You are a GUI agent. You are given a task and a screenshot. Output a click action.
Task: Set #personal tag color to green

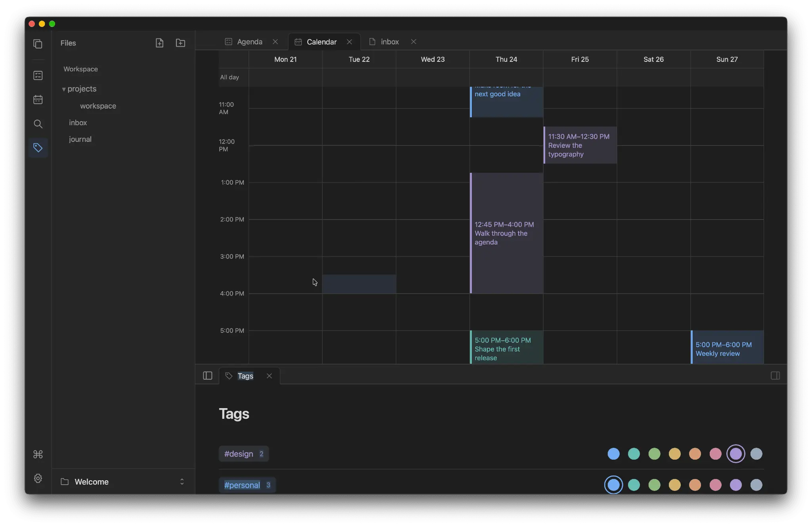tap(654, 485)
